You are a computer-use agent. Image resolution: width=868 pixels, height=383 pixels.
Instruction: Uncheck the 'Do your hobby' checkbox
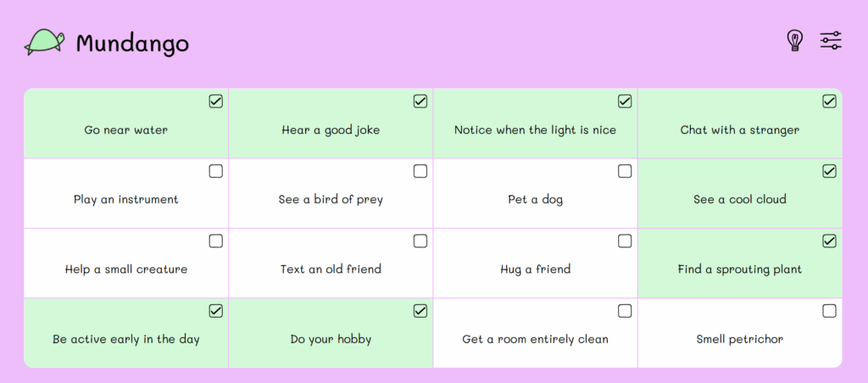pos(420,311)
